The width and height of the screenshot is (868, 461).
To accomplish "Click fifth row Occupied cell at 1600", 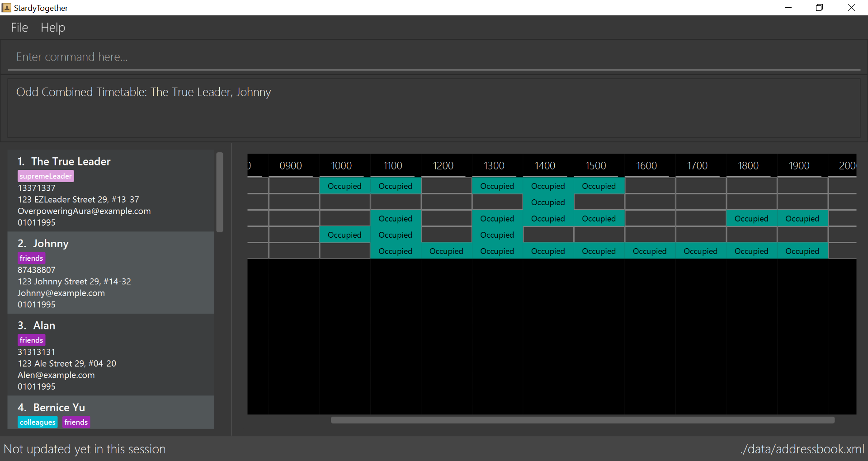I will click(x=650, y=251).
